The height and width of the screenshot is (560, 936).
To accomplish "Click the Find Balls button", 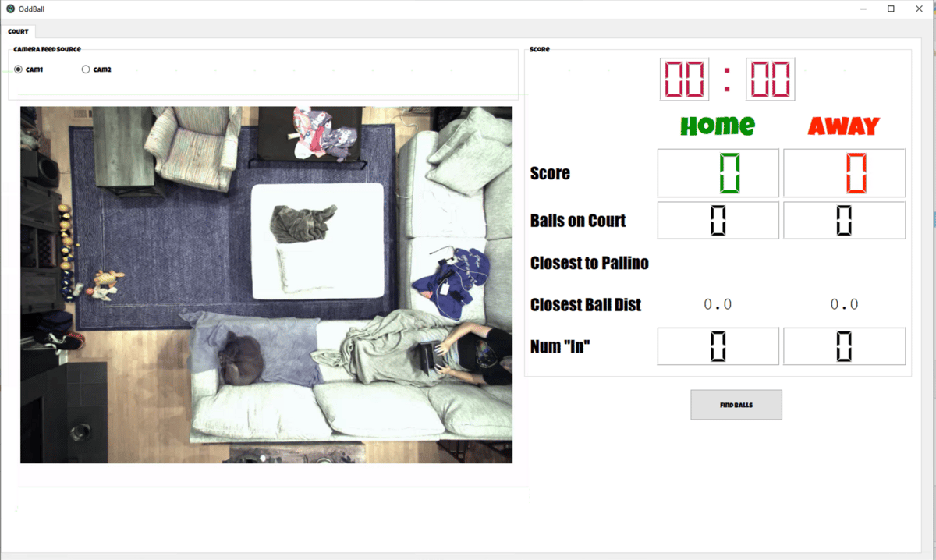I will point(736,405).
